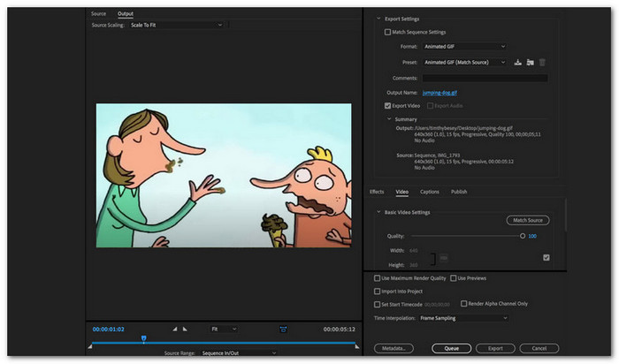Click the Height value field
The image size is (619, 364).
click(414, 265)
